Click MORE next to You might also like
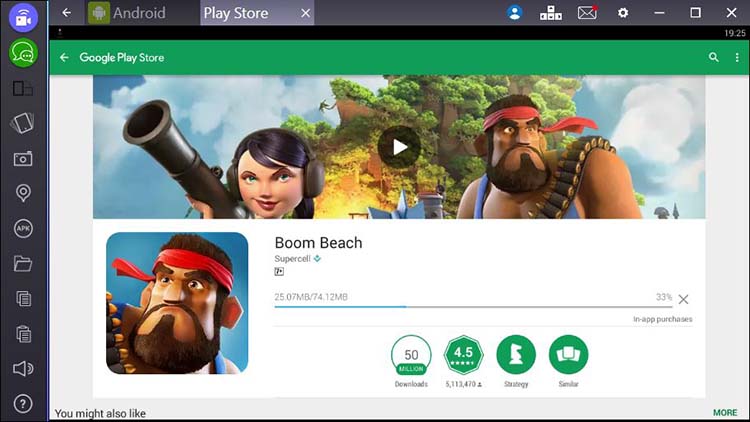The image size is (750, 422). click(x=725, y=412)
